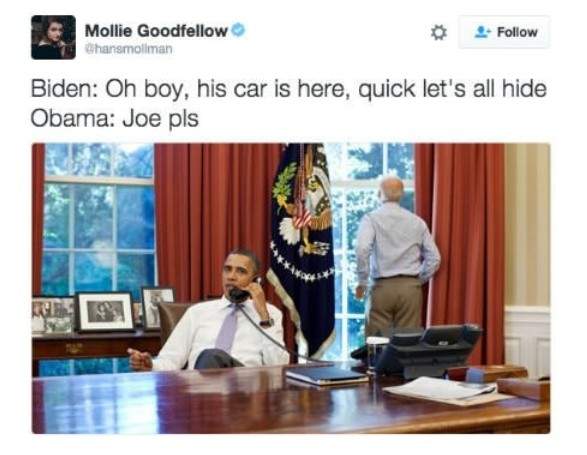
Task: Click the Follow button
Action: pos(504,32)
